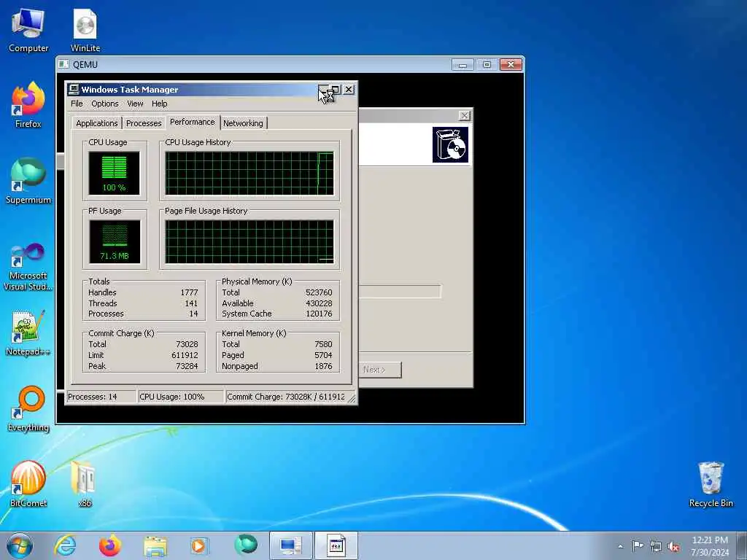Switch to the batch file taskbar window
The height and width of the screenshot is (560, 747).
point(336,545)
